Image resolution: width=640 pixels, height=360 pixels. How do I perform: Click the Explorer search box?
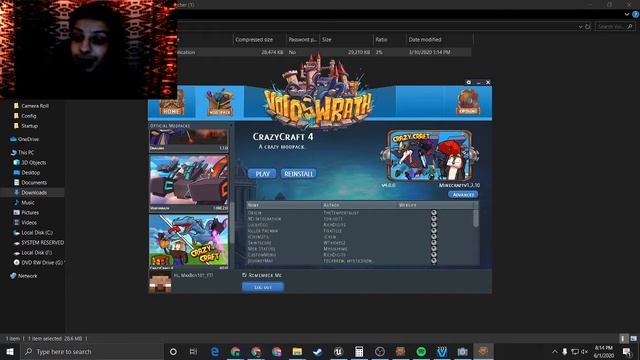point(615,27)
